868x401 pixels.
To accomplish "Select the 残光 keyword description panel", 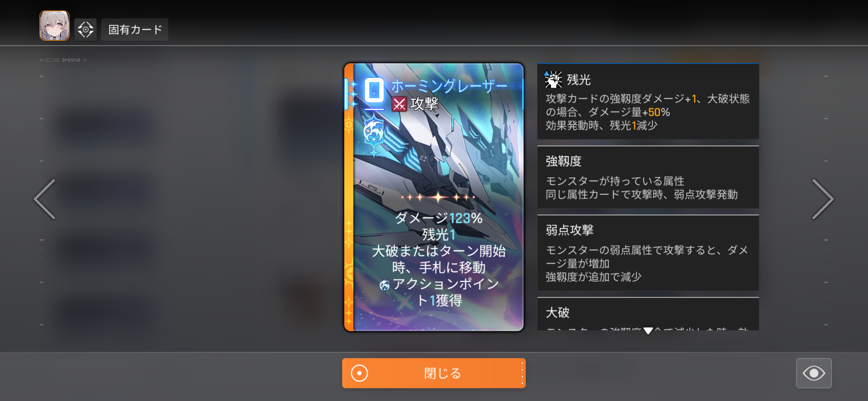I will point(648,102).
